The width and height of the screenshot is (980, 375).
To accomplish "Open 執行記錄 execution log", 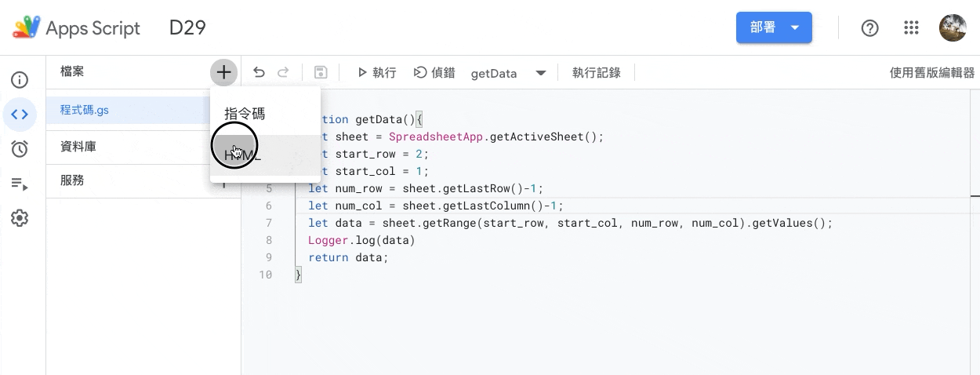I will [x=596, y=73].
